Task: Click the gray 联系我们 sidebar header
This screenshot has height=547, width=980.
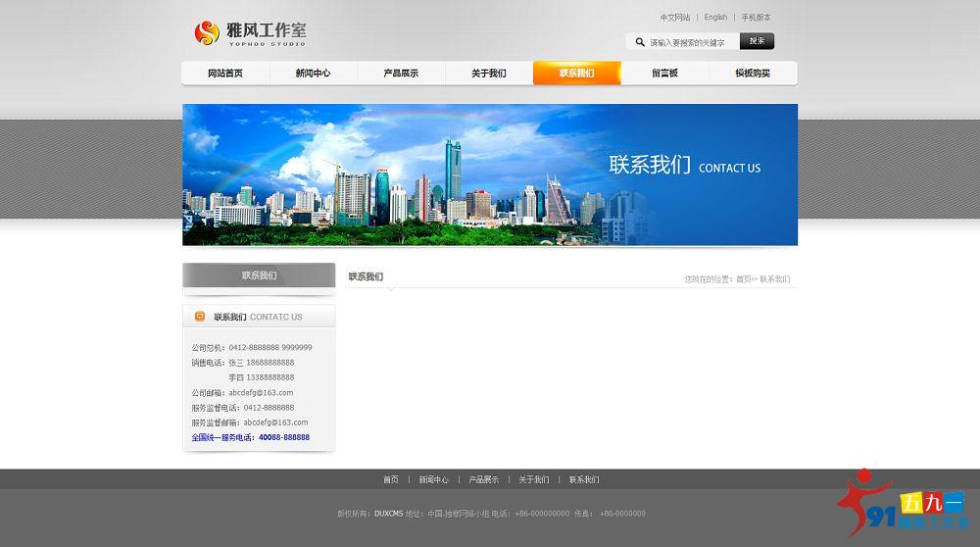Action: [x=259, y=275]
